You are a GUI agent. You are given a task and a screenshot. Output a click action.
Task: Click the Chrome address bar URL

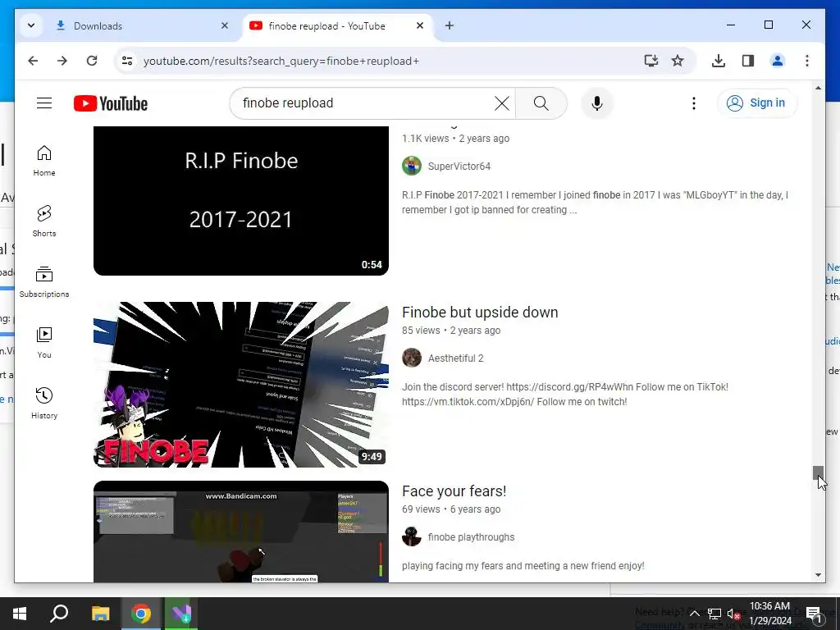[x=281, y=61]
